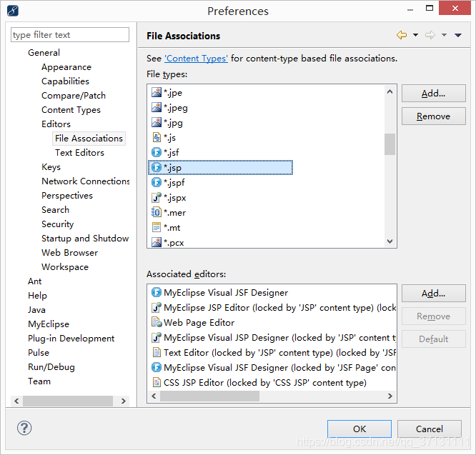The image size is (476, 455).
Task: Click Remove beside the File types list
Action: pos(434,116)
